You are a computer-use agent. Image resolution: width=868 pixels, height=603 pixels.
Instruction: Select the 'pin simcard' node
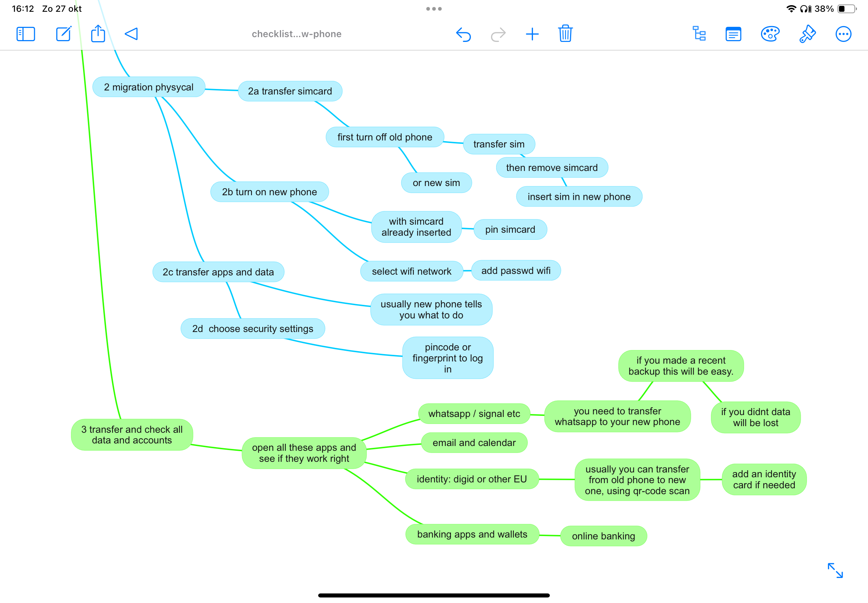click(x=510, y=229)
